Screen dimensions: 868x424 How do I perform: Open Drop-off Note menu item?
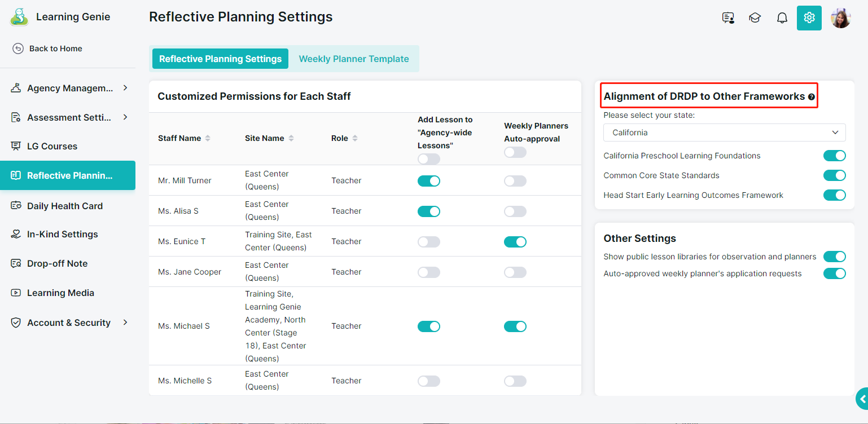click(x=68, y=263)
